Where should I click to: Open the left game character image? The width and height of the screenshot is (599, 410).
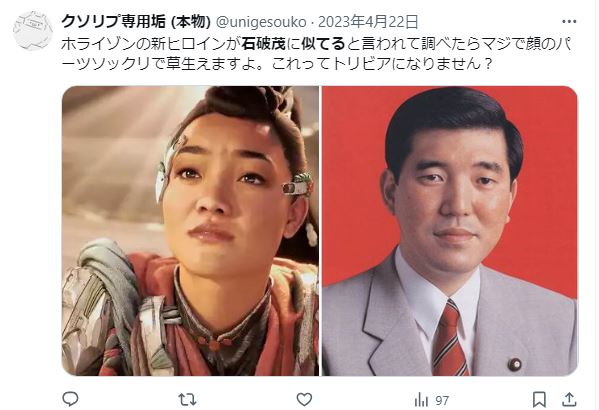(x=190, y=231)
